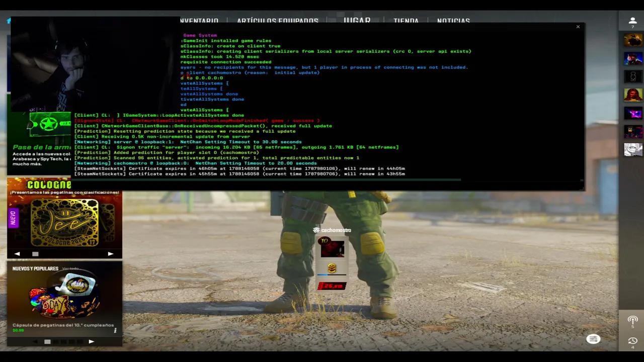This screenshot has width=644, height=362.
Task: Open the broadcast antenna icon showing 5
Action: pos(633,321)
